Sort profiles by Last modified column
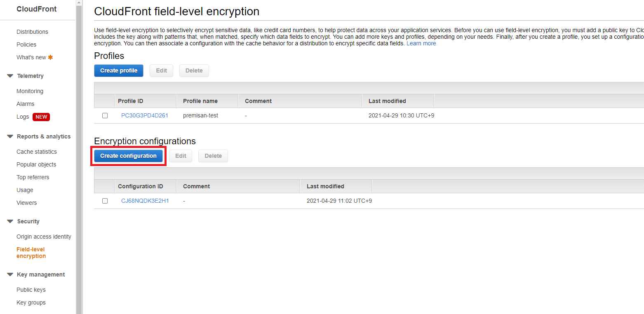Image resolution: width=644 pixels, height=314 pixels. [398, 101]
